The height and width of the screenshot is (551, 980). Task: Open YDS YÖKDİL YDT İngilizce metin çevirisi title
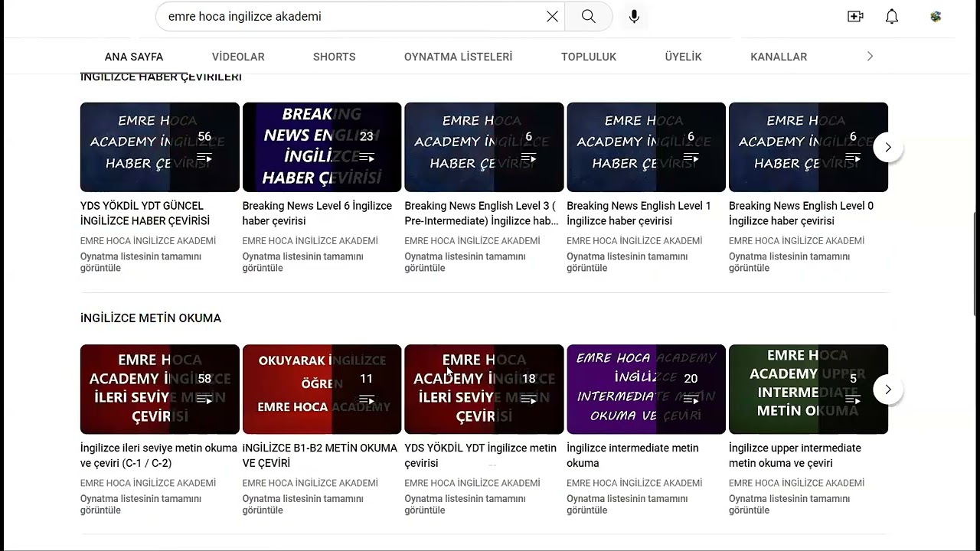(x=481, y=455)
